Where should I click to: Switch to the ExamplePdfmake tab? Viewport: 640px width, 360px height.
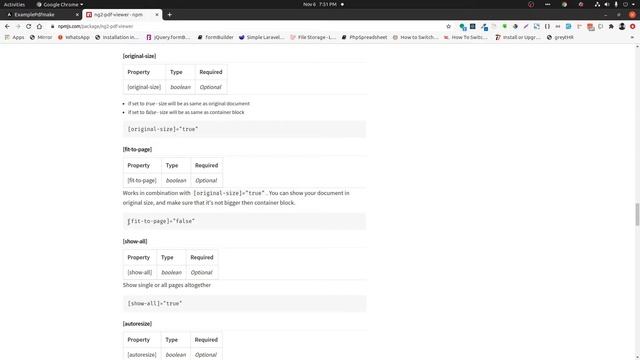(41, 15)
